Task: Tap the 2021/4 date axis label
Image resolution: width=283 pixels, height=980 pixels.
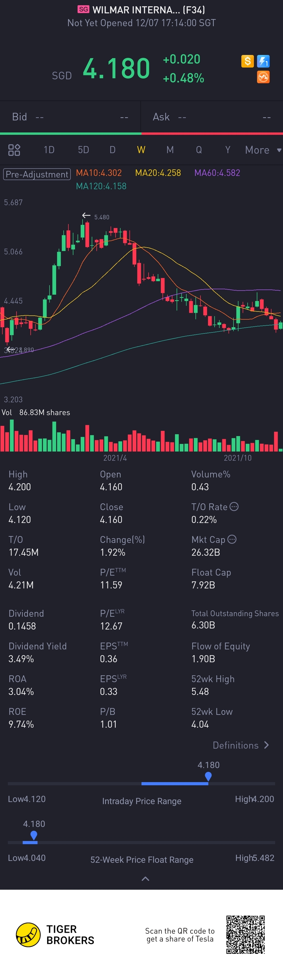Action: [x=115, y=458]
